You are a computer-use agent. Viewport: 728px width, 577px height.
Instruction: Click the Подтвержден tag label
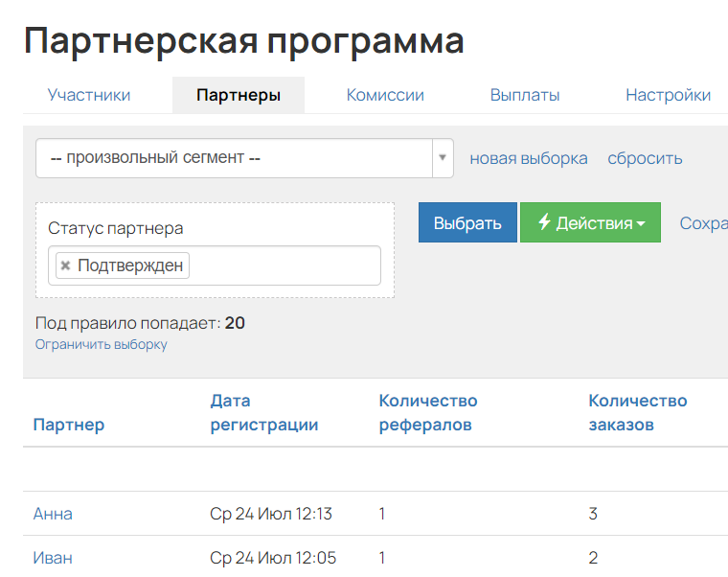(x=130, y=265)
